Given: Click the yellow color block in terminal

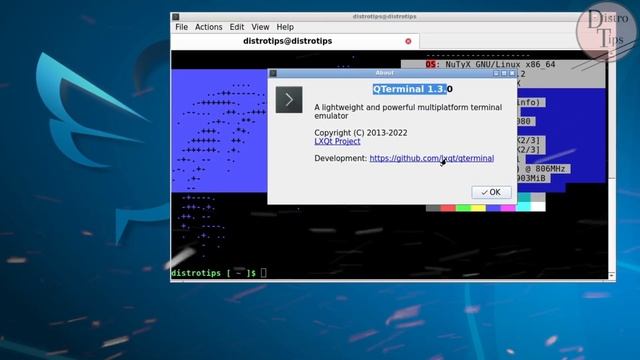Looking at the screenshot, I should pyautogui.click(x=478, y=208).
